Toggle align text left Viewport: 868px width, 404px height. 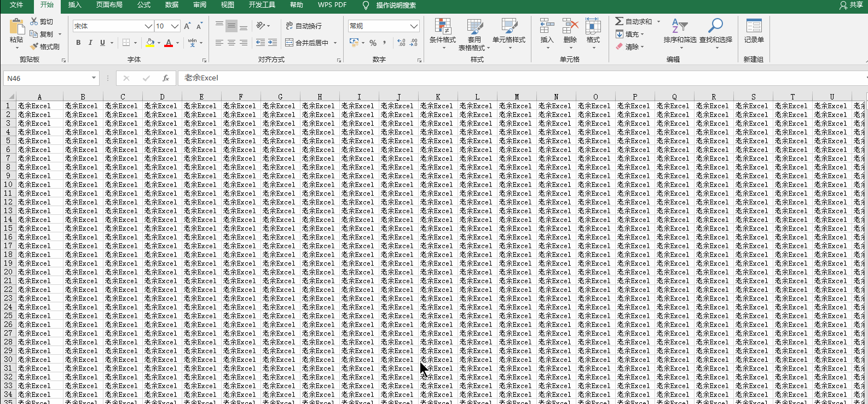point(219,43)
